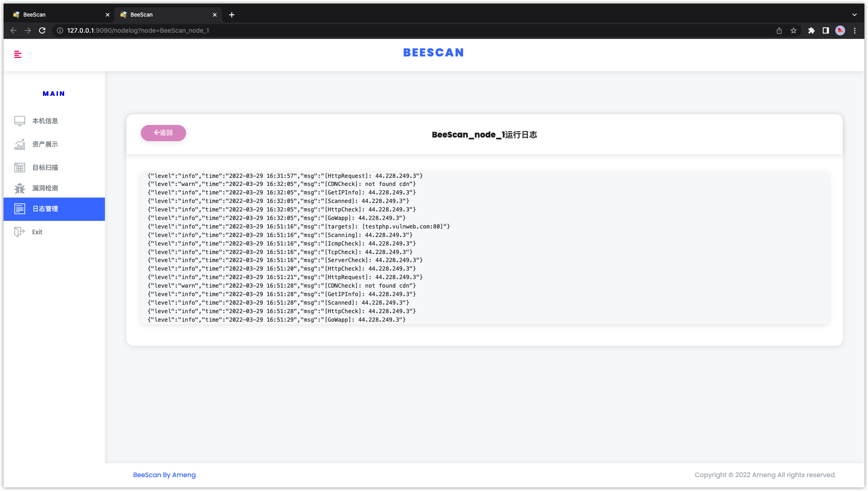Click the door icon next to Exit

[x=20, y=232]
